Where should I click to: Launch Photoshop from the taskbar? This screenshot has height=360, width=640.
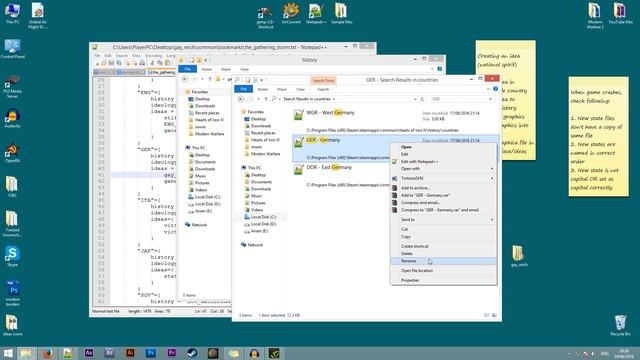151,353
